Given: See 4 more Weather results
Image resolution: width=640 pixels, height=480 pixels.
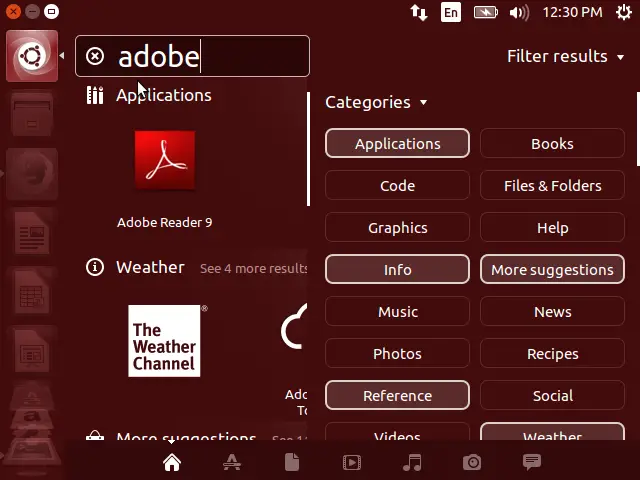Looking at the screenshot, I should coord(253,269).
